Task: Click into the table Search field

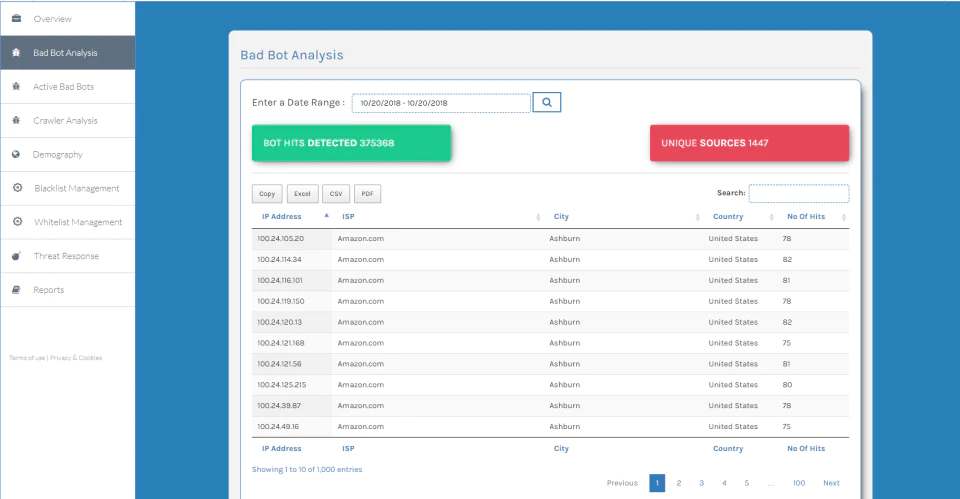Action: [799, 193]
